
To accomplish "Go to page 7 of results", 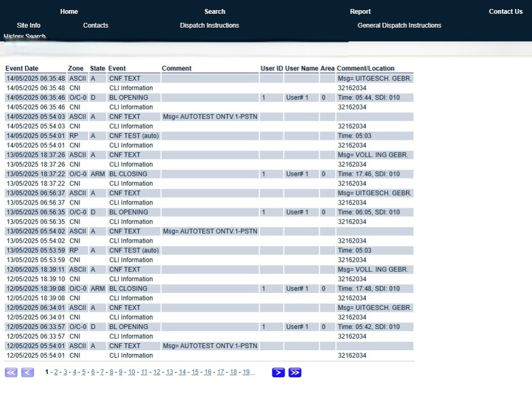I will (x=102, y=372).
